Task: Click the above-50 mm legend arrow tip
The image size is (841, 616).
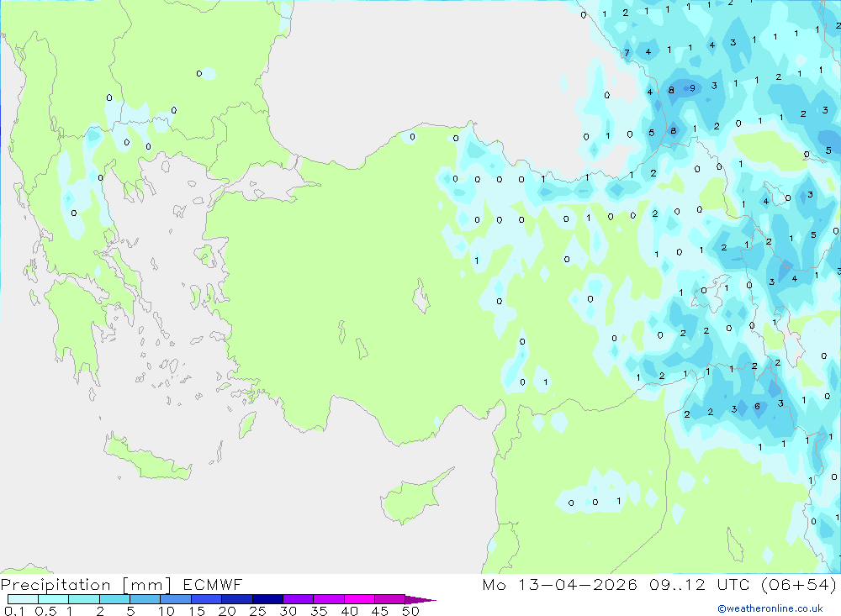Action: click(x=421, y=599)
